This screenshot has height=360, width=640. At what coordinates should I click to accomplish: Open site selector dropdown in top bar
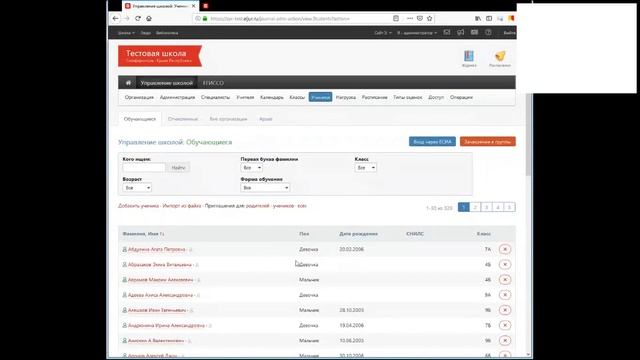coord(383,33)
